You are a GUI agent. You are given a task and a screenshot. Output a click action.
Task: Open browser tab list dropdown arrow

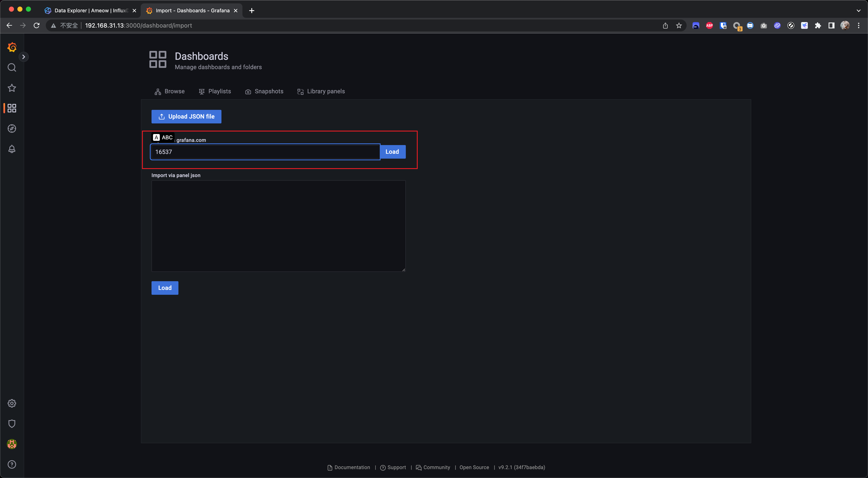[x=858, y=10]
